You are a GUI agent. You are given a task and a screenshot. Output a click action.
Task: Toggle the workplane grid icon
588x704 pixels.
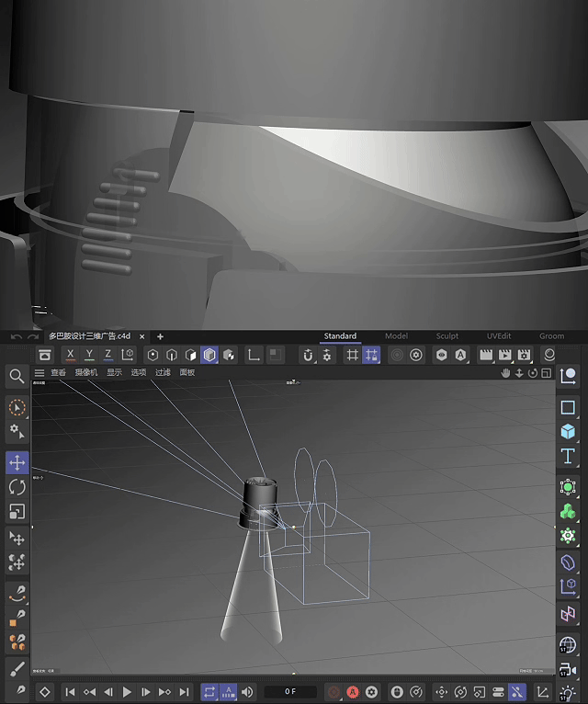353,355
